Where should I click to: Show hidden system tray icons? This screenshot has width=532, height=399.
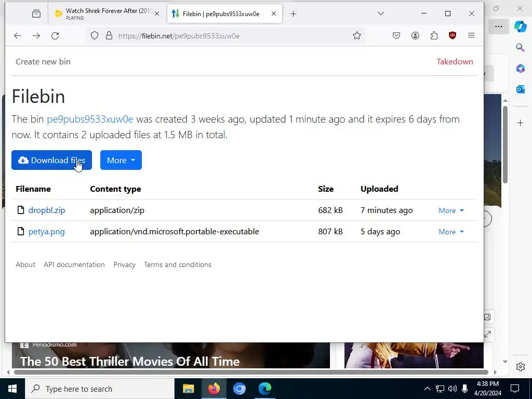pos(428,389)
